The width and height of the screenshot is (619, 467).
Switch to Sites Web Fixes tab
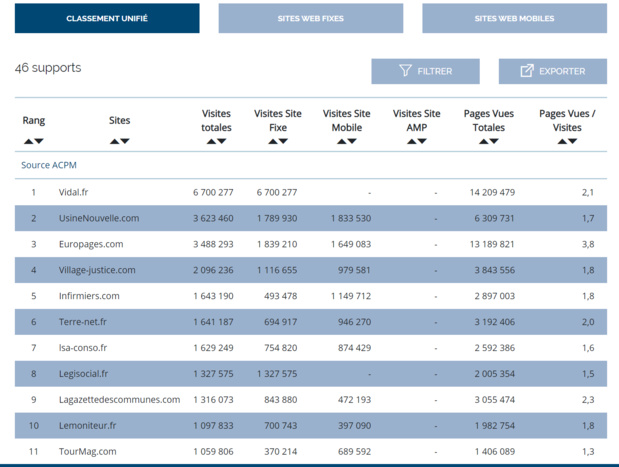pyautogui.click(x=310, y=19)
